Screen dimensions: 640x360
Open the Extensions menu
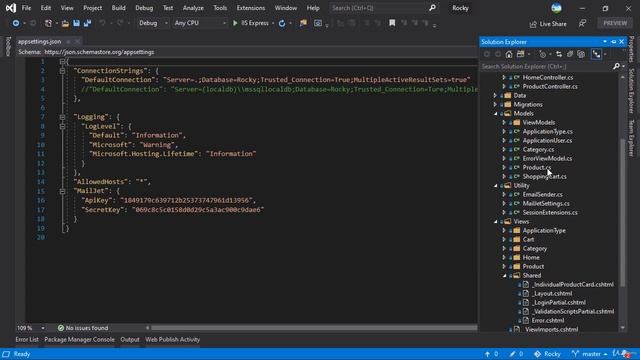[x=251, y=8]
